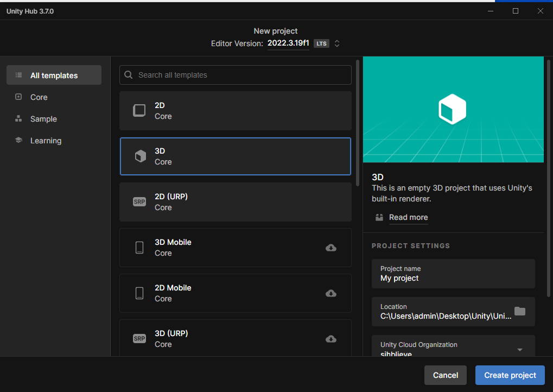Click the 'New project' title text
The width and height of the screenshot is (553, 392).
pos(276,31)
